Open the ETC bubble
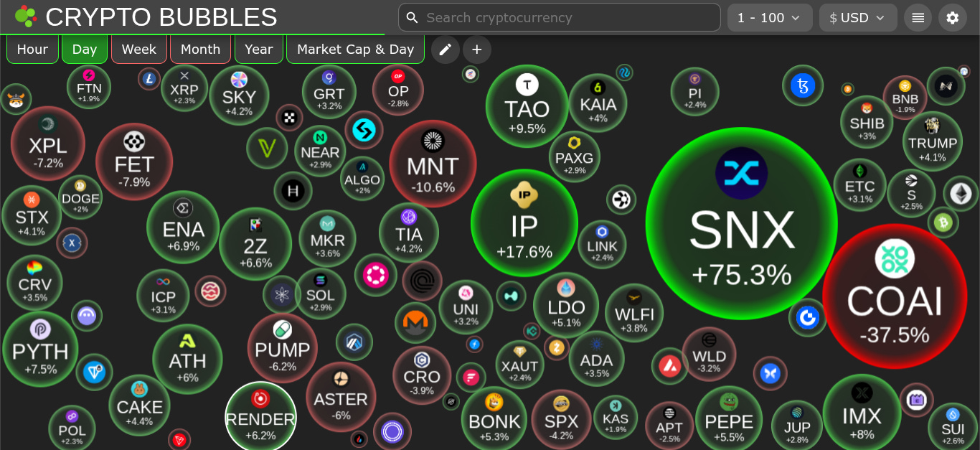 point(859,185)
